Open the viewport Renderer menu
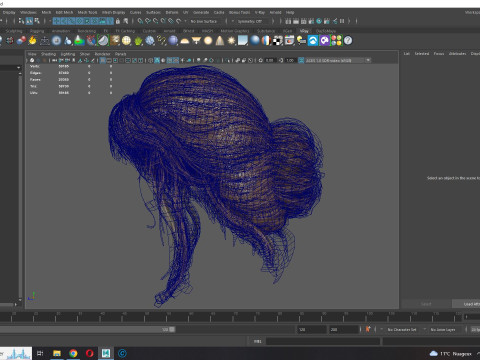 coord(102,54)
